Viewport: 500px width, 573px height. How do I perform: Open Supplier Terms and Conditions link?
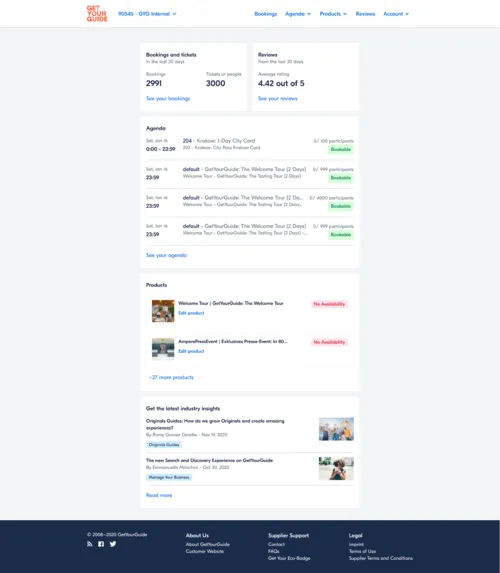pyautogui.click(x=381, y=558)
